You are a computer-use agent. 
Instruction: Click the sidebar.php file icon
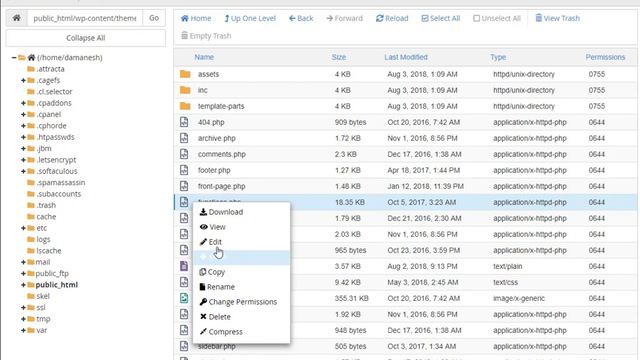tap(184, 346)
